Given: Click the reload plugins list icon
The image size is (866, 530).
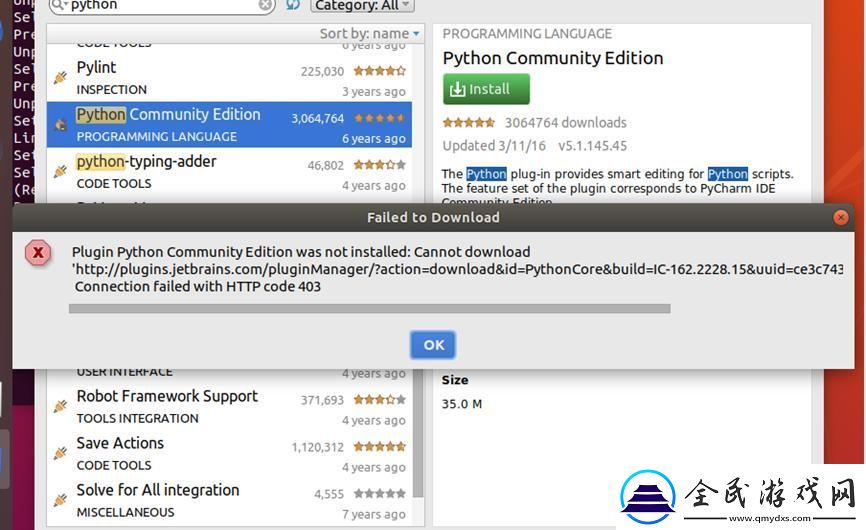Looking at the screenshot, I should pyautogui.click(x=293, y=5).
